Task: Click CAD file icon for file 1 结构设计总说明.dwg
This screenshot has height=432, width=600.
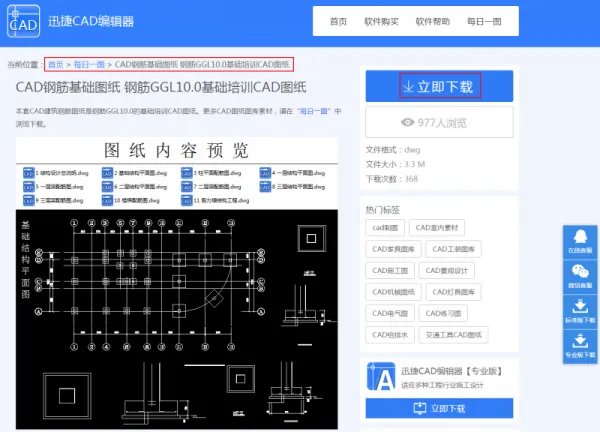Action: coord(29,173)
